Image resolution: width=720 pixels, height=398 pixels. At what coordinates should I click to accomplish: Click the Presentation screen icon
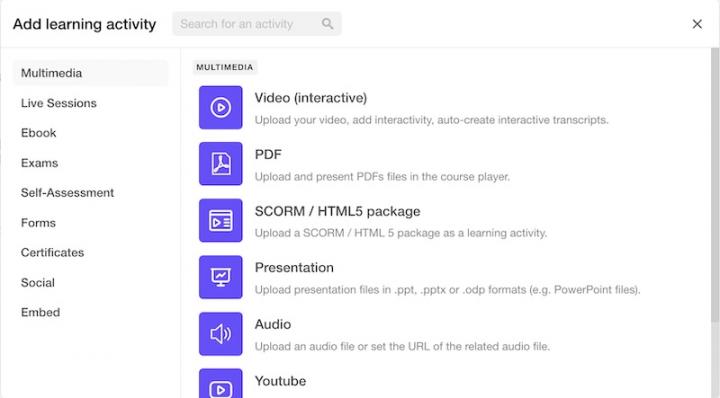220,277
